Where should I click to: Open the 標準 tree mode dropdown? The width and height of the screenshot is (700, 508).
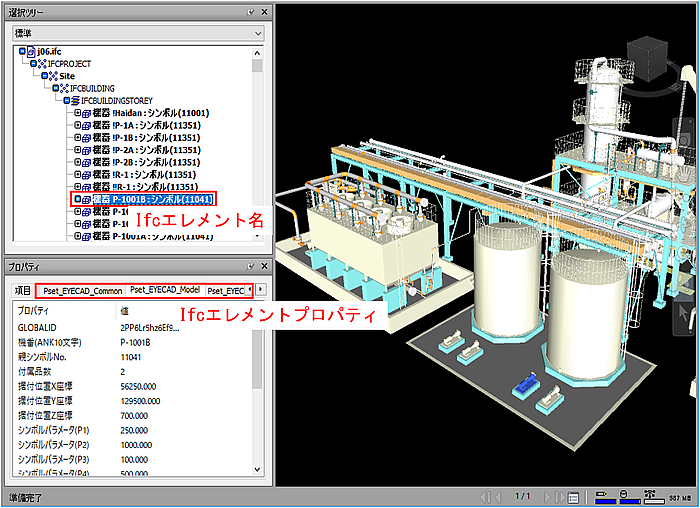258,33
